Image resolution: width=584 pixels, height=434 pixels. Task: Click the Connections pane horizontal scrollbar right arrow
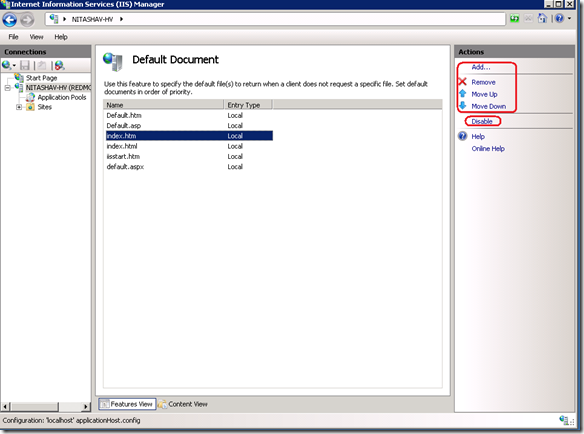86,406
